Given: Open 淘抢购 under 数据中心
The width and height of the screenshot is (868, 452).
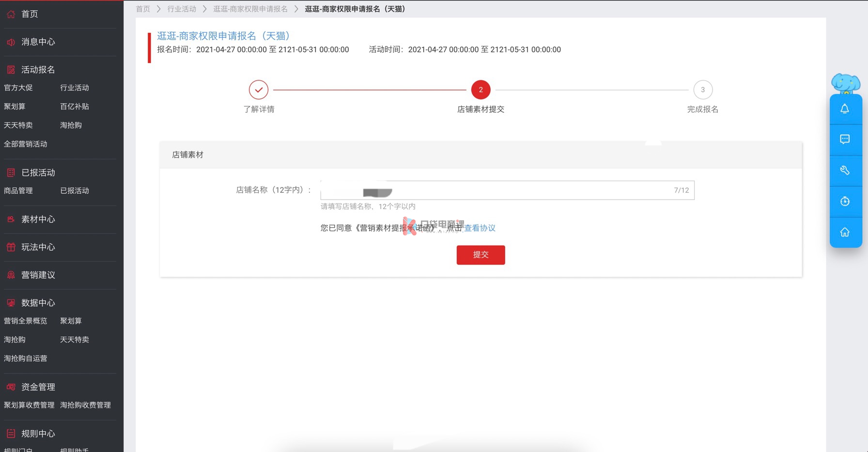Looking at the screenshot, I should (15, 340).
